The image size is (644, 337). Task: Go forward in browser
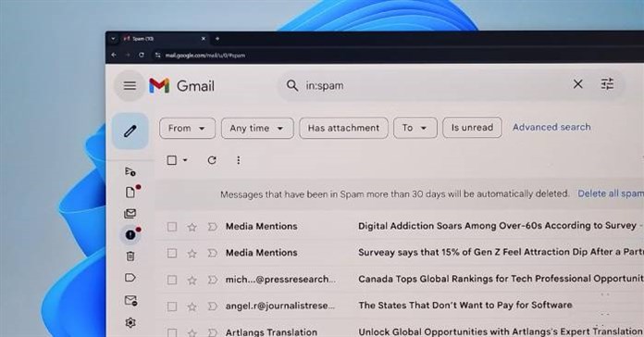point(128,55)
